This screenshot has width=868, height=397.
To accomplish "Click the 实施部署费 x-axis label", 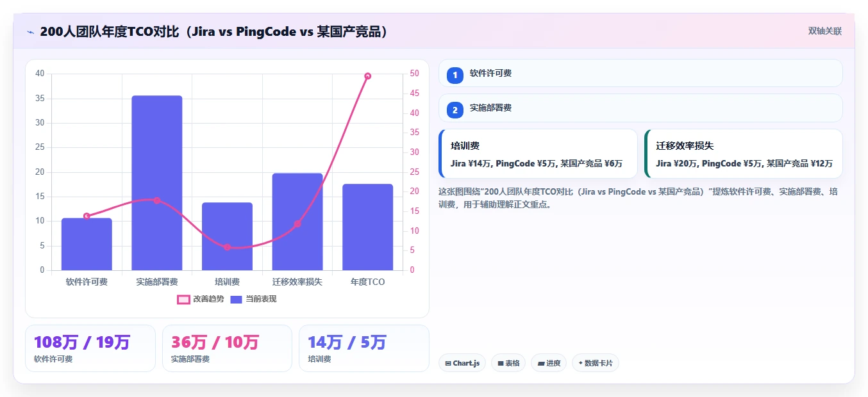I will [x=157, y=282].
